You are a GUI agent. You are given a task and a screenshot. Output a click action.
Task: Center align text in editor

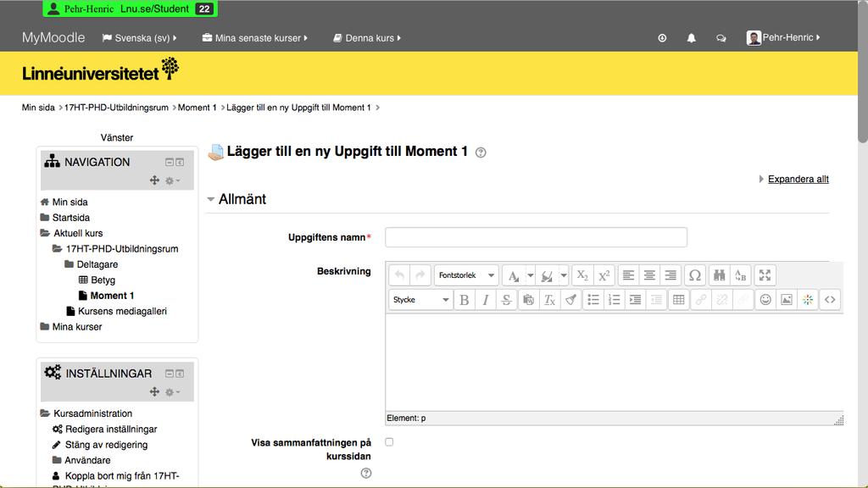click(649, 275)
